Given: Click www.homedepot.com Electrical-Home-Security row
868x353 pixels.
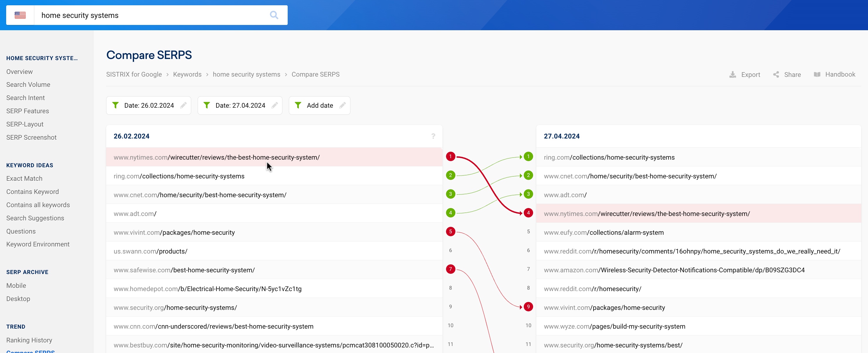Looking at the screenshot, I should [274, 289].
